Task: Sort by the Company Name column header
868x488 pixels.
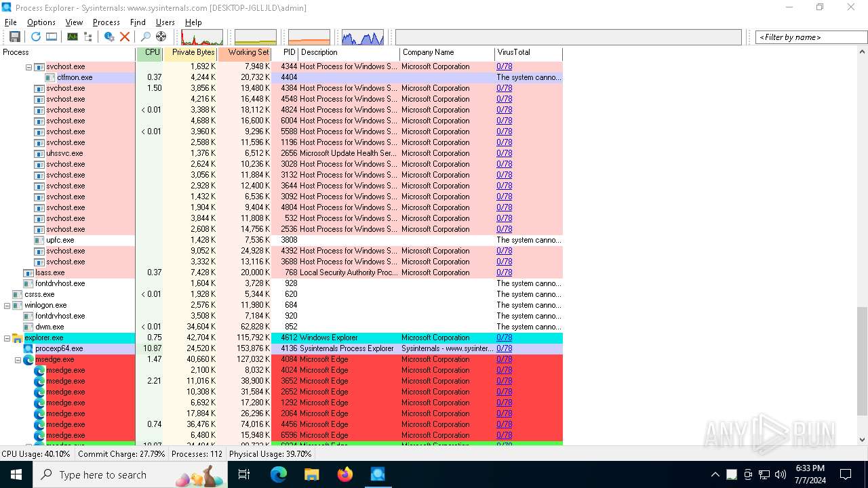Action: [x=448, y=52]
